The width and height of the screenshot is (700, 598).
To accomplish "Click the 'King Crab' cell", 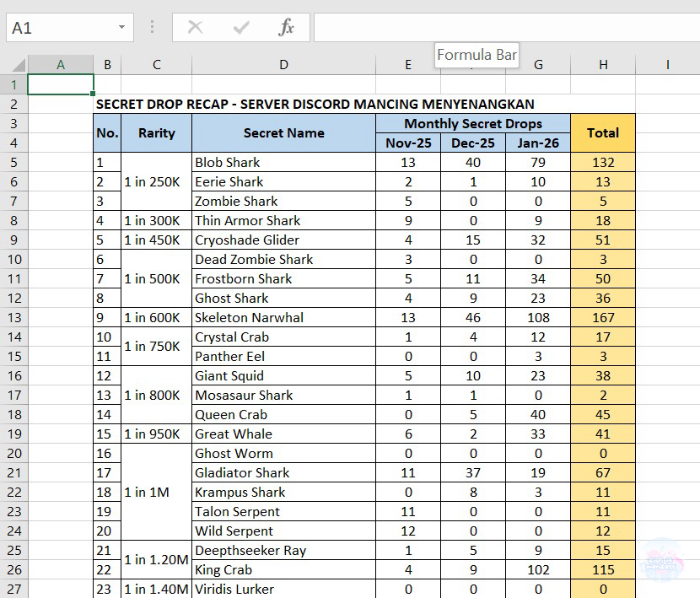I will click(x=283, y=570).
